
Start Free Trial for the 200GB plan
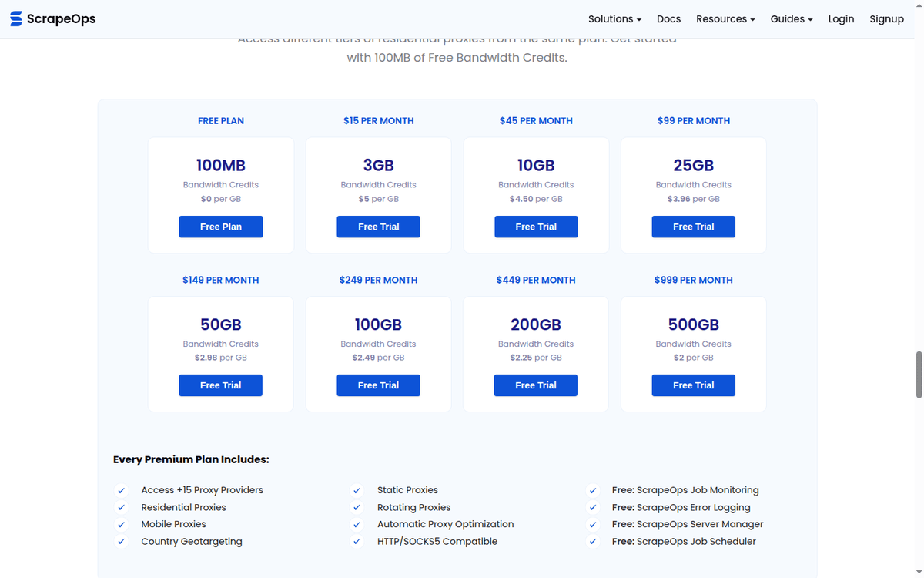pos(536,385)
